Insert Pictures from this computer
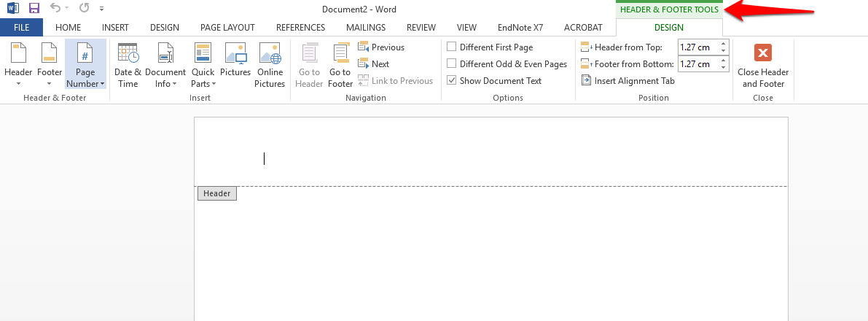 point(235,60)
